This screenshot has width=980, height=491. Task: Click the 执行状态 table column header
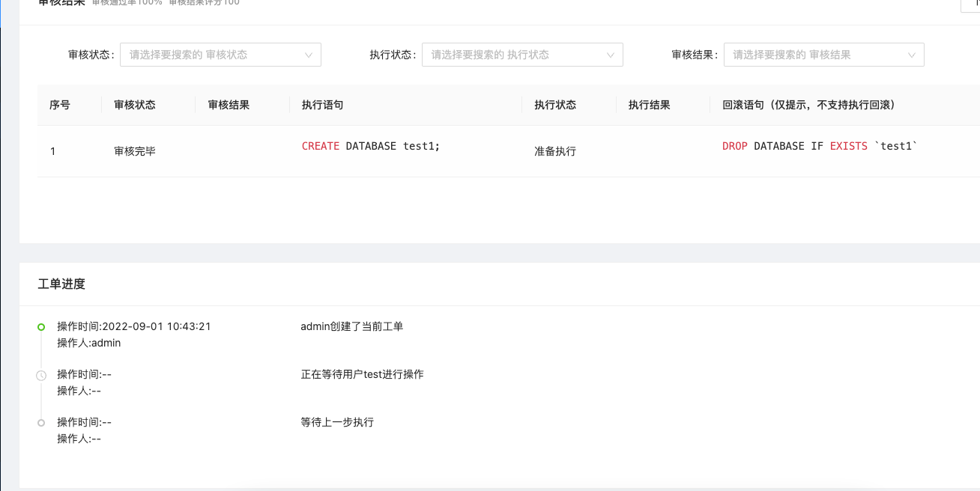tap(555, 105)
